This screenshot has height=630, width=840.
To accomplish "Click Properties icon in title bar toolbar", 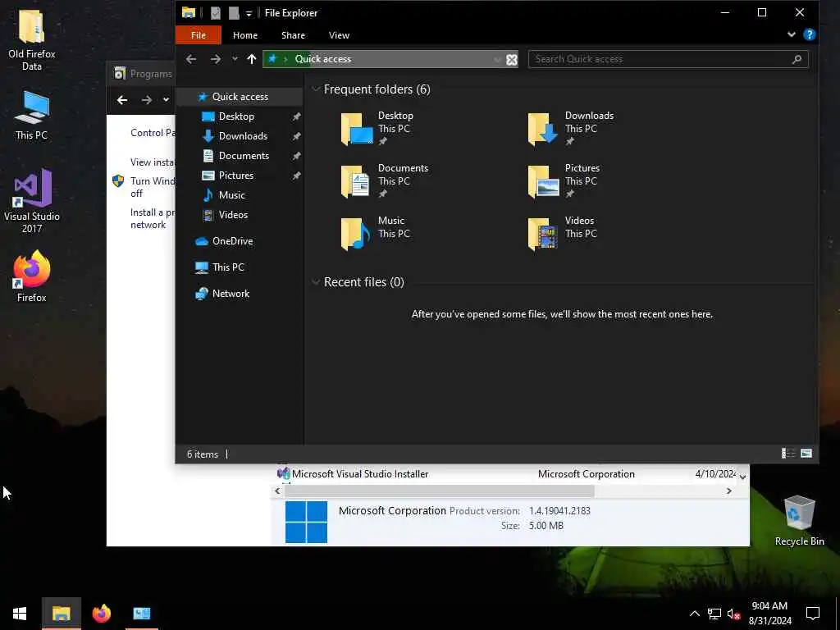I will tap(216, 13).
